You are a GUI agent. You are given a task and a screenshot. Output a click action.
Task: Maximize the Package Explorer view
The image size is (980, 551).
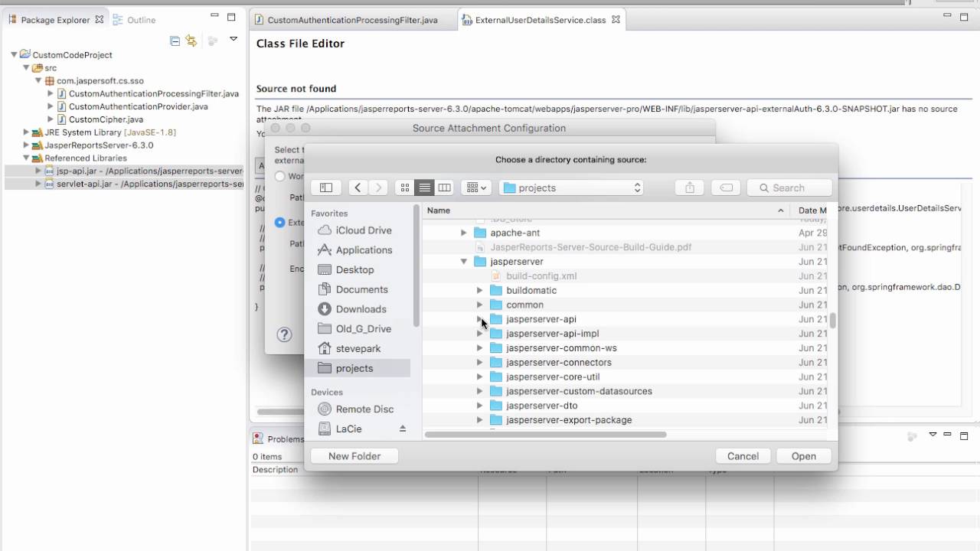pos(231,16)
